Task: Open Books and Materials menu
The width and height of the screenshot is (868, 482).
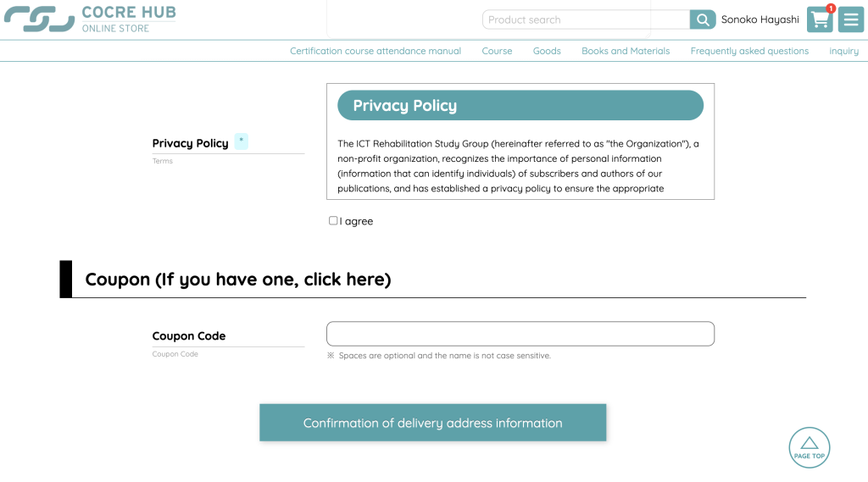Action: click(x=626, y=51)
